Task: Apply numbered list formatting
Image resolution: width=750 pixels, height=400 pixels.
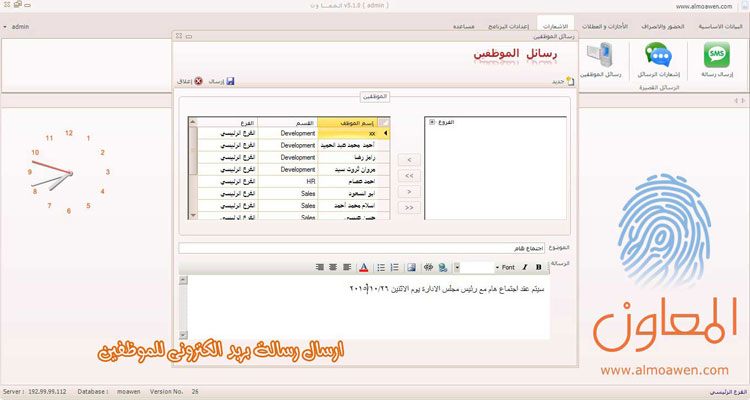Action: pyautogui.click(x=395, y=267)
